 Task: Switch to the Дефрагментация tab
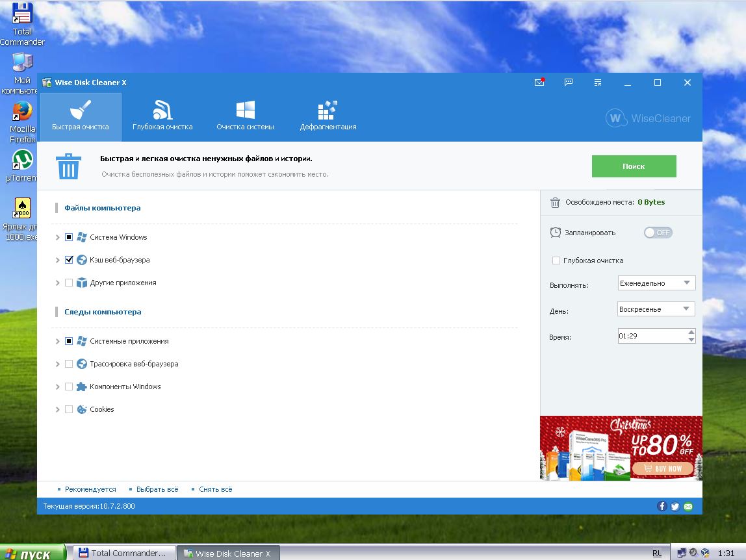pos(328,117)
